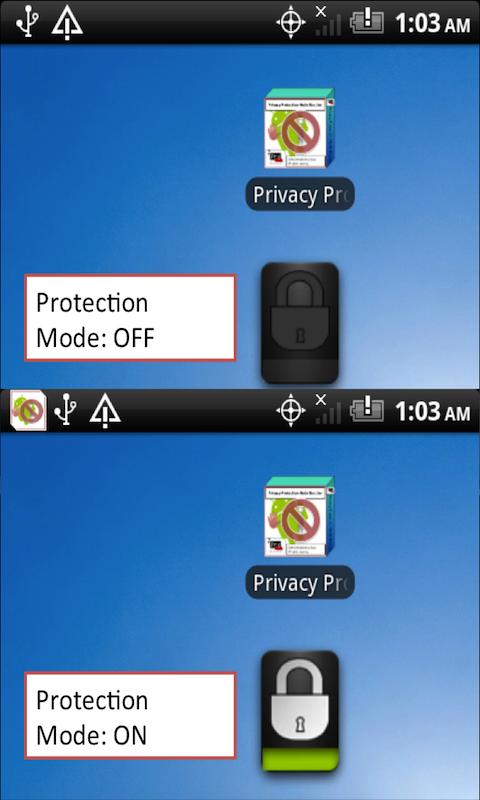Screen dimensions: 480x800
Task: Tap warning triangle icon in OFF-mode status bar
Action: [x=67, y=23]
